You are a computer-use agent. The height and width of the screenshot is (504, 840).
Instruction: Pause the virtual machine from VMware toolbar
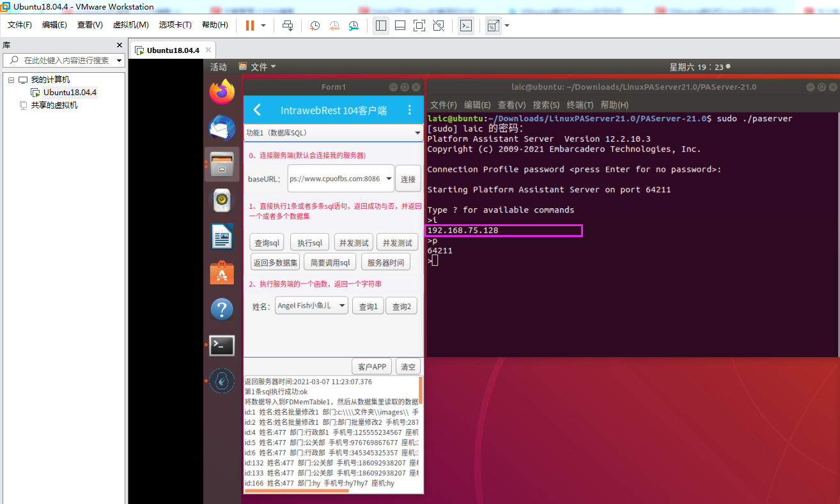point(249,26)
